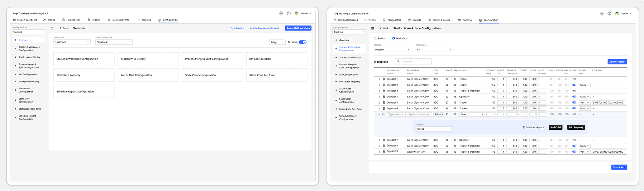
Task: Click hamburger menu icon beside Overview's Back button
Action: click(52, 28)
